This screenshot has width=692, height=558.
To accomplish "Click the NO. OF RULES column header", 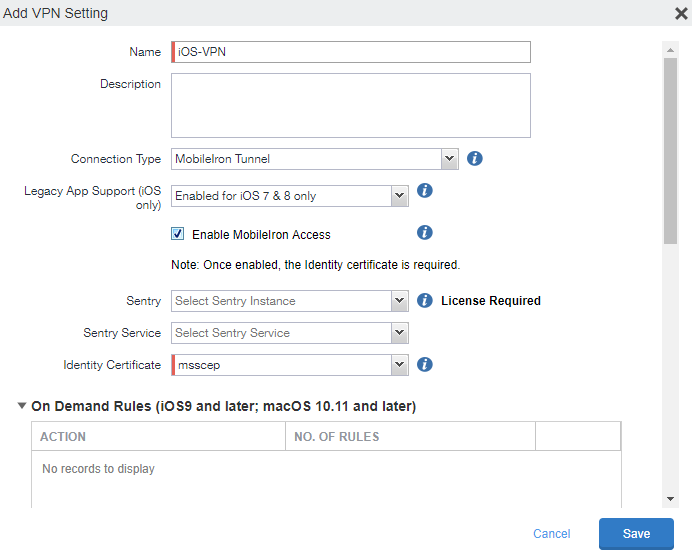I will 410,437.
